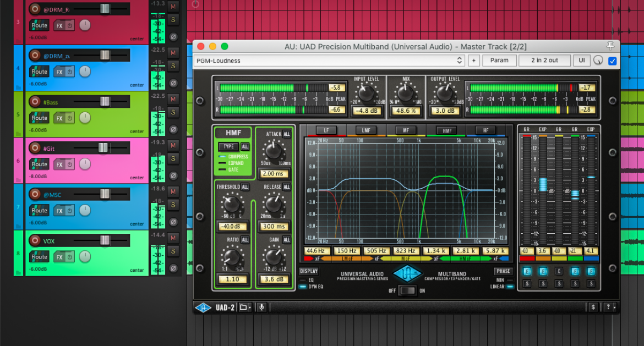This screenshot has height=346, width=644.
Task: Toggle the FX bypass on @MSC track
Action: click(x=70, y=211)
